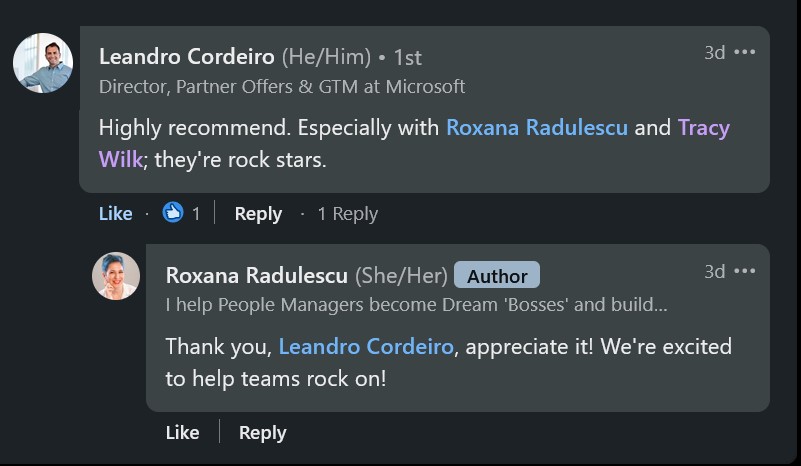The width and height of the screenshot is (801, 466).
Task: Click the Author badge next to Roxana
Action: pos(497,276)
